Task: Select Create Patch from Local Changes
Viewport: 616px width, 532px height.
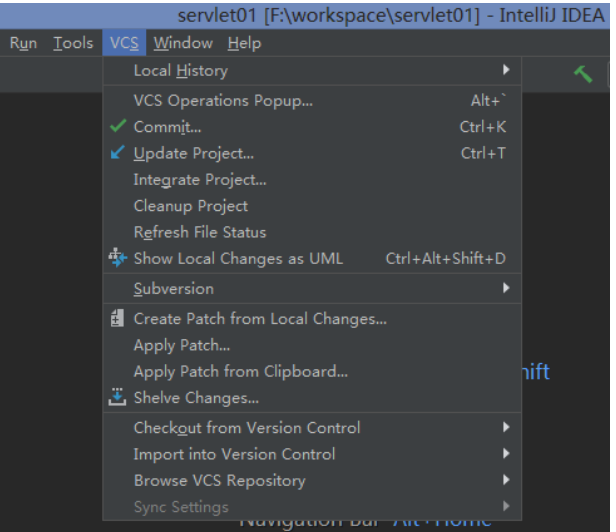Action: pyautogui.click(x=312, y=319)
